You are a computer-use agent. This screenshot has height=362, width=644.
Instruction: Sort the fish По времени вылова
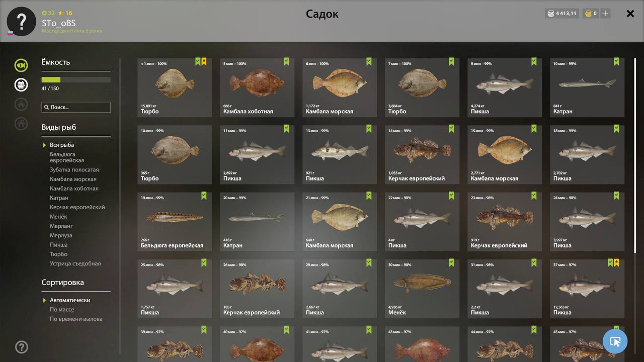pos(76,319)
